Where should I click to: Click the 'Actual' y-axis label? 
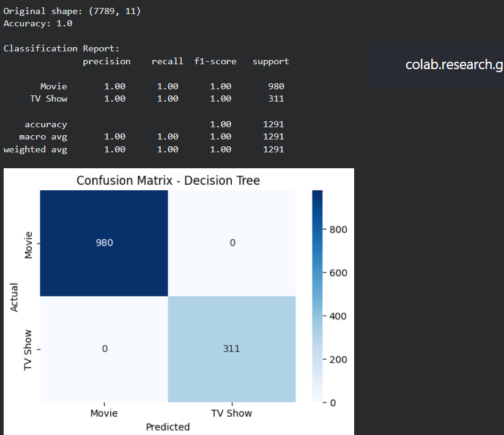click(x=15, y=296)
